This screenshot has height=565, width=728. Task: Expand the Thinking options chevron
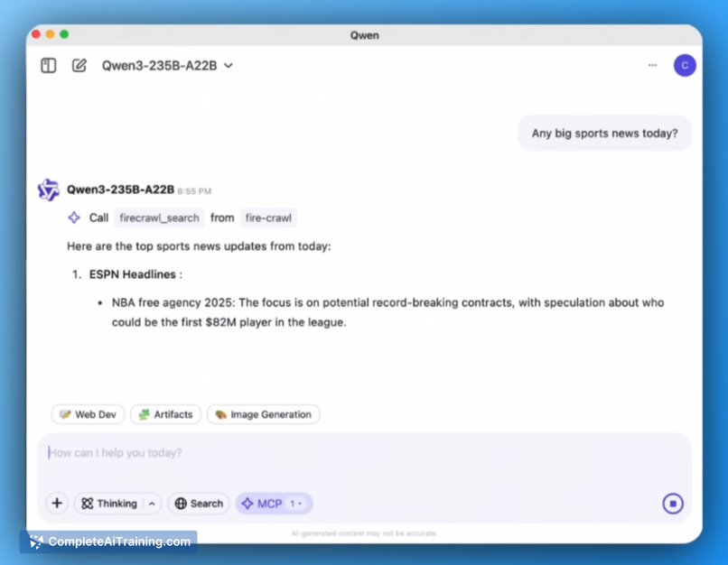click(x=152, y=504)
